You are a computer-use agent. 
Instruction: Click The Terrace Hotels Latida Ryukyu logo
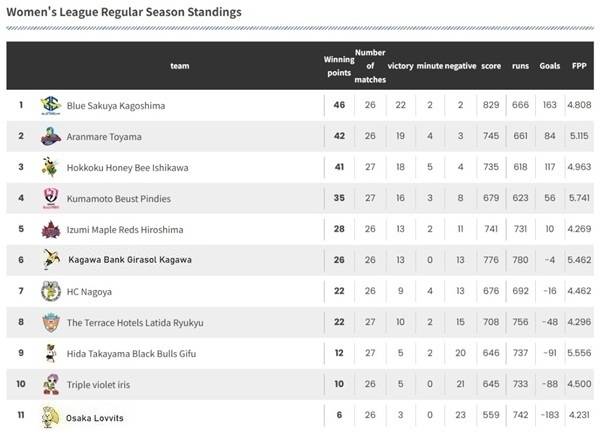(50, 322)
